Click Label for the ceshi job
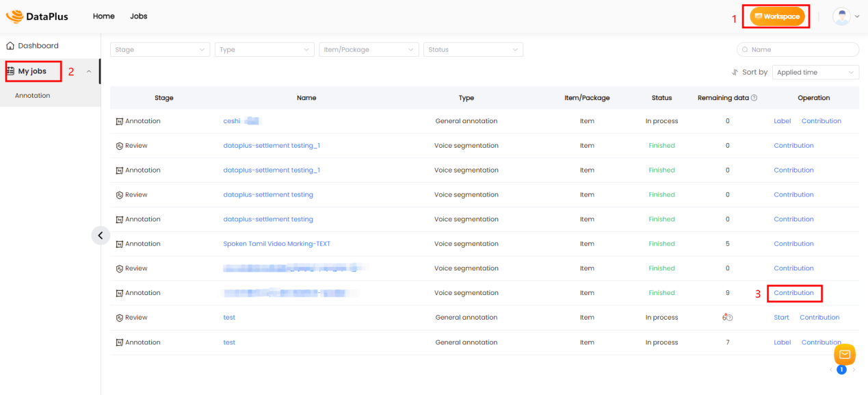Screen dimensions: 868x395 [x=782, y=121]
